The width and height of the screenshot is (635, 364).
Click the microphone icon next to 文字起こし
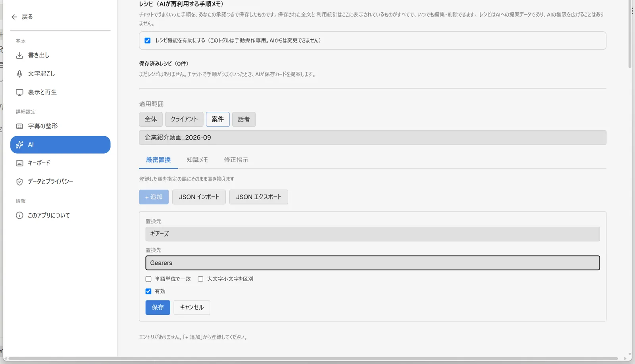(x=19, y=74)
